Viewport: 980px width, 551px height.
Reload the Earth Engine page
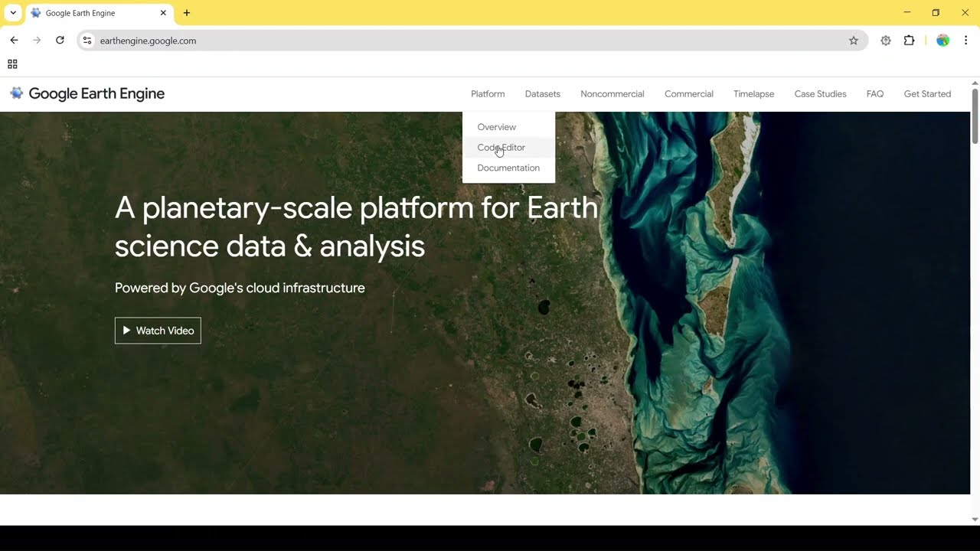[60, 41]
